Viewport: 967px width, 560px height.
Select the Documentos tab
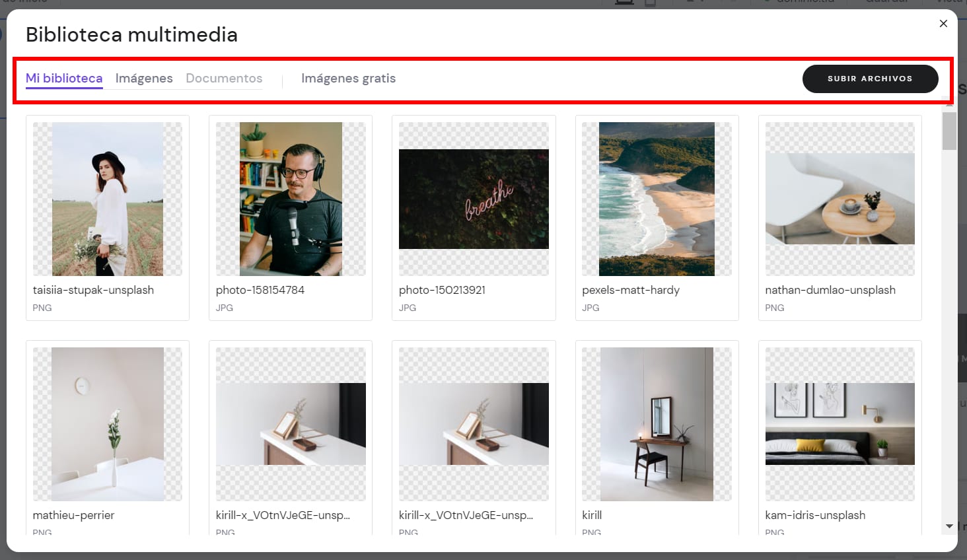[224, 79]
